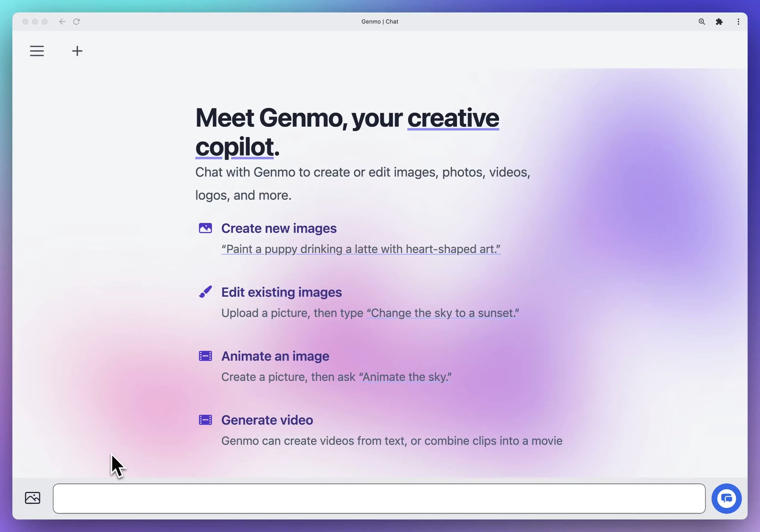Click the Animate the sky example
Screen dimensions: 760x532
405,377
